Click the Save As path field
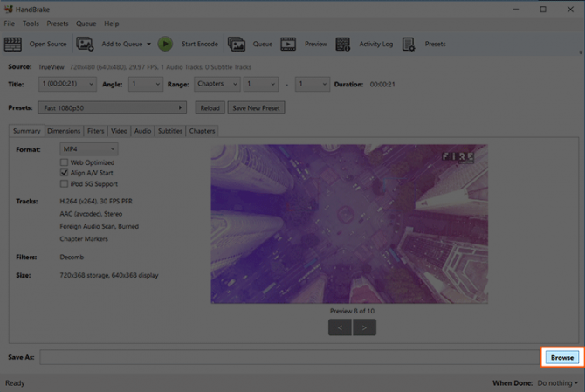This screenshot has height=392, width=585. [290, 358]
